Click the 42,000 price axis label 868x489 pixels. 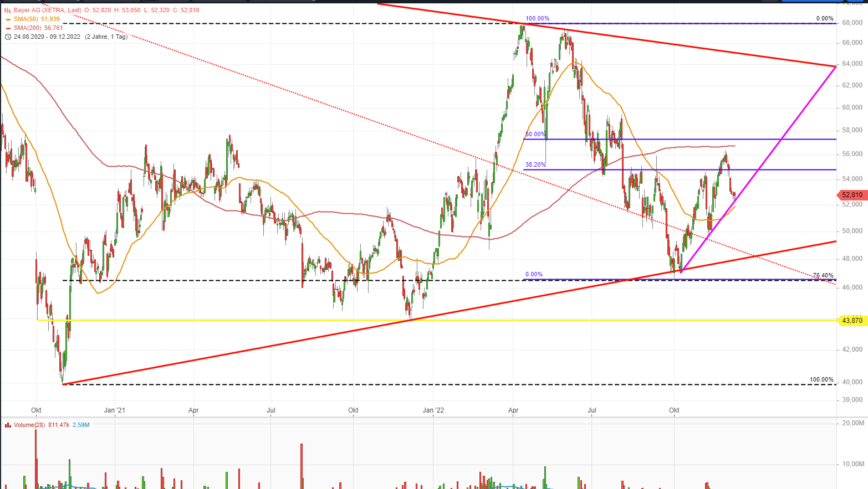coord(852,349)
